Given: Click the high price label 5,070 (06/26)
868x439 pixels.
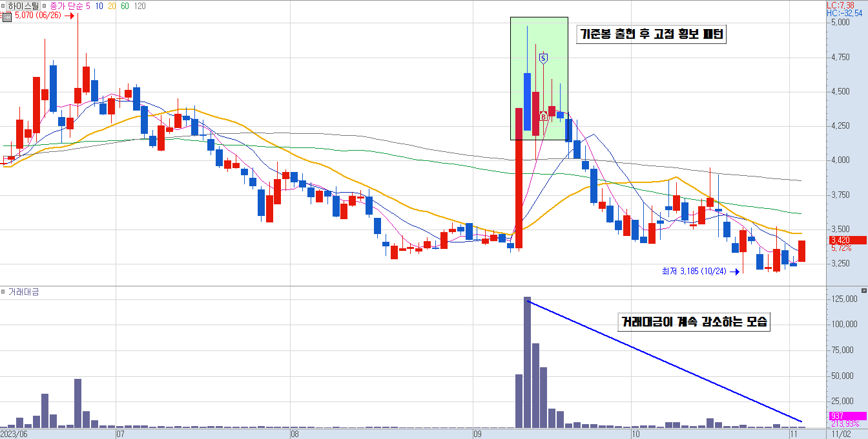Looking at the screenshot, I should pyautogui.click(x=37, y=16).
